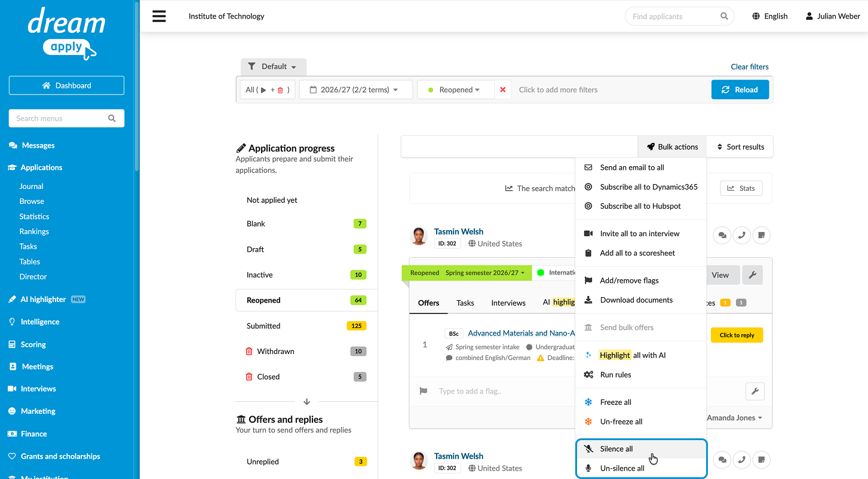The image size is (868, 479).
Task: Select Run rules menu item
Action: point(641,374)
